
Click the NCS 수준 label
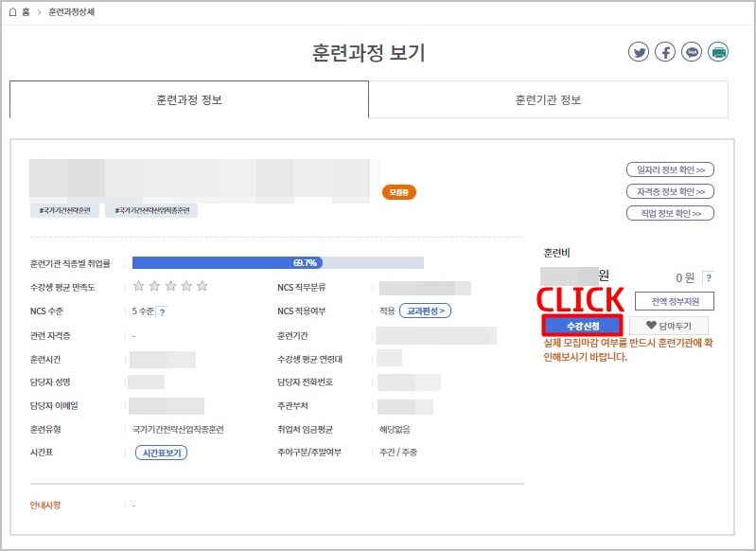pos(46,311)
